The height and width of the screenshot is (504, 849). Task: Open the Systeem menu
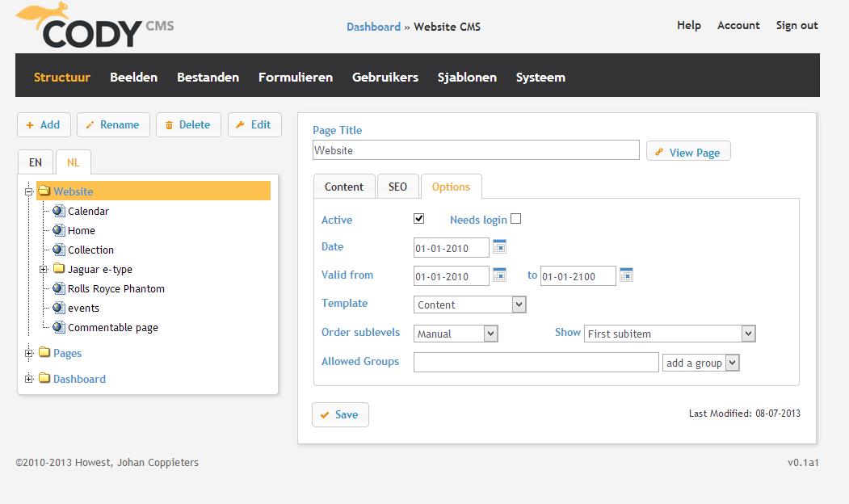tap(540, 77)
